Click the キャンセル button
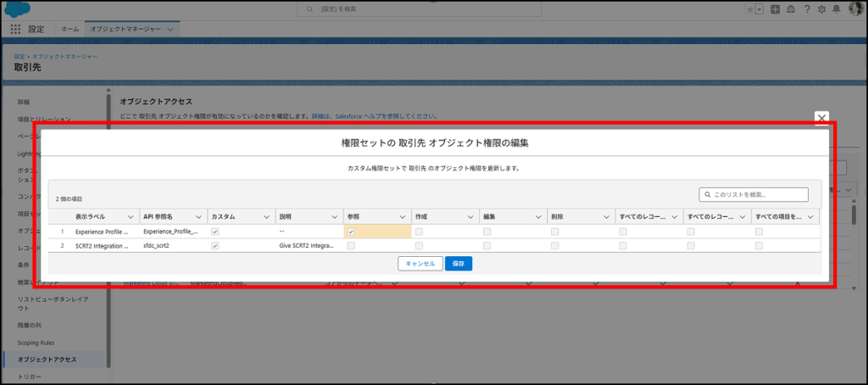The image size is (868, 385). tap(420, 264)
